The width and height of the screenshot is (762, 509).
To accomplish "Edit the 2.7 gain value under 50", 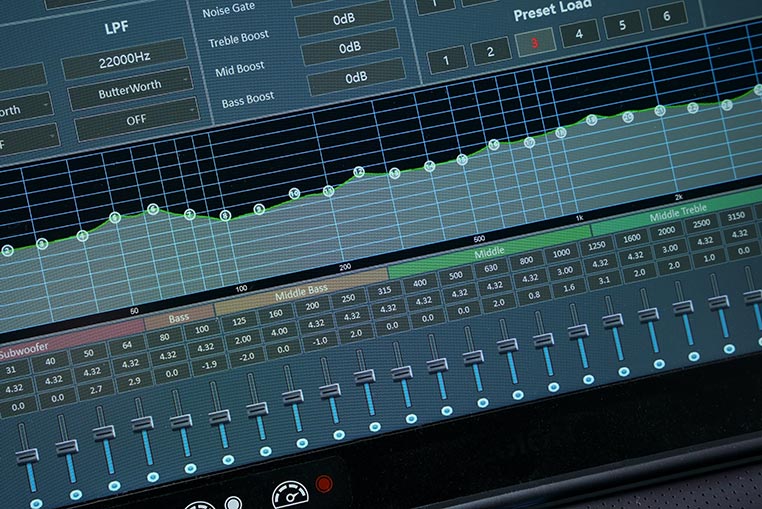I will point(96,390).
